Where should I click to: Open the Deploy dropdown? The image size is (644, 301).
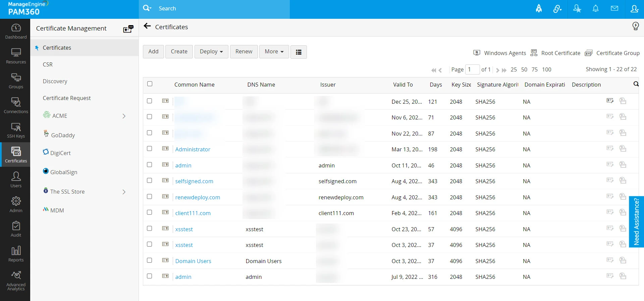pyautogui.click(x=211, y=52)
